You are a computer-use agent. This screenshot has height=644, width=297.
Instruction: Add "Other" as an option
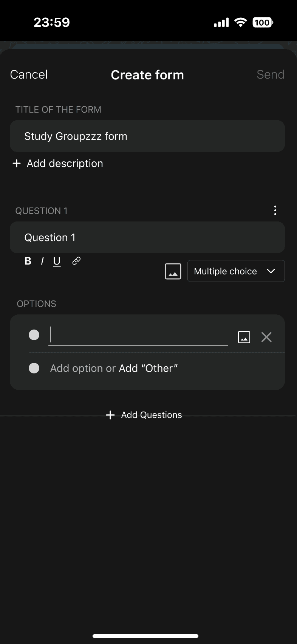coord(148,368)
